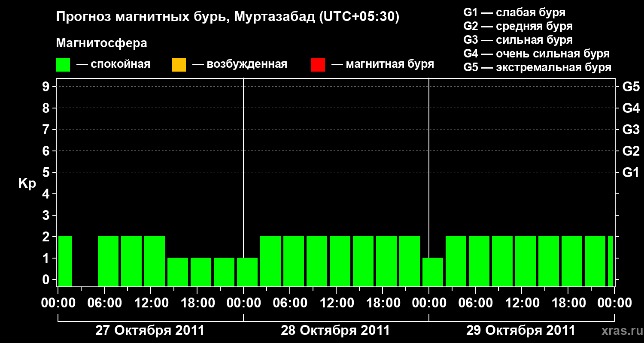Click the '27 Октября 2011' date label

150,331
